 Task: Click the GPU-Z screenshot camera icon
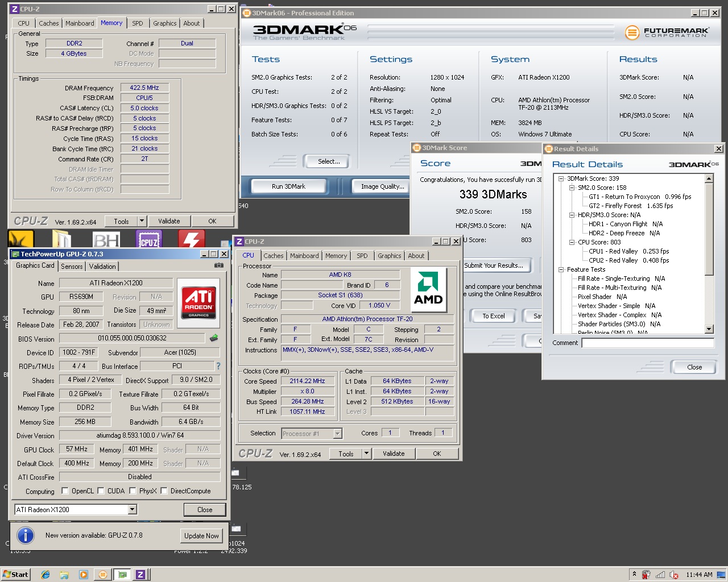218,265
